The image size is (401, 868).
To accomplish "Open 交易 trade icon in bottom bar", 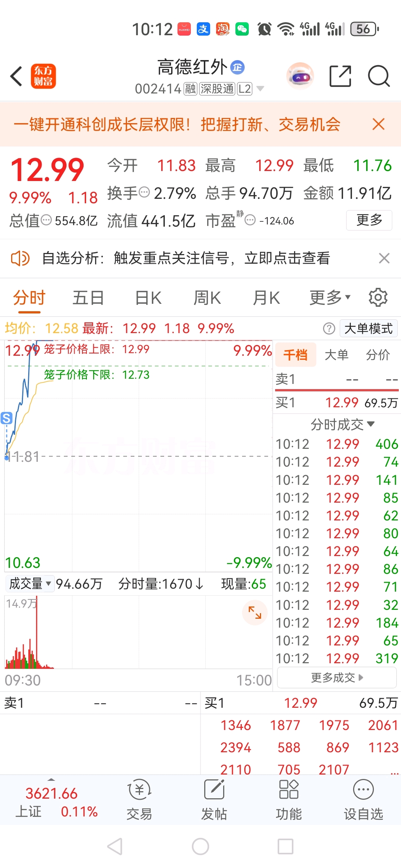I will click(139, 800).
